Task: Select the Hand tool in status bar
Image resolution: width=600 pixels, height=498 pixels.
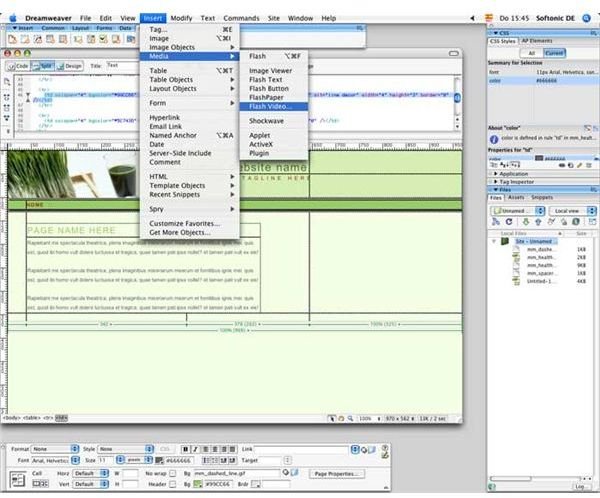Action: (x=341, y=418)
